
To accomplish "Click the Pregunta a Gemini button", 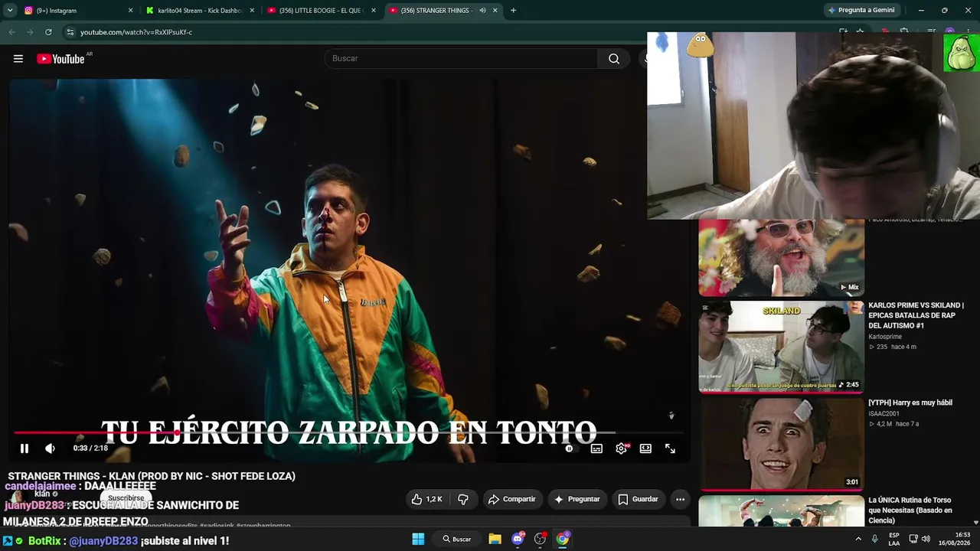I will pyautogui.click(x=861, y=11).
